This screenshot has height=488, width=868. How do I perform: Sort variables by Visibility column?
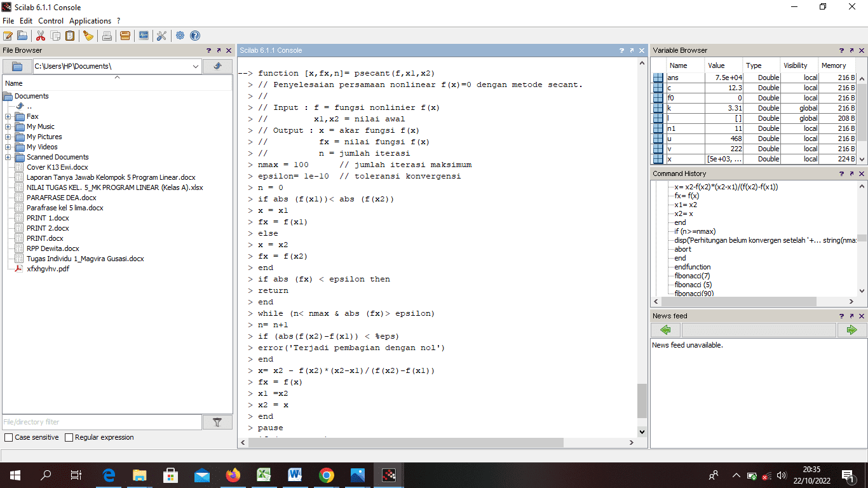(799, 65)
